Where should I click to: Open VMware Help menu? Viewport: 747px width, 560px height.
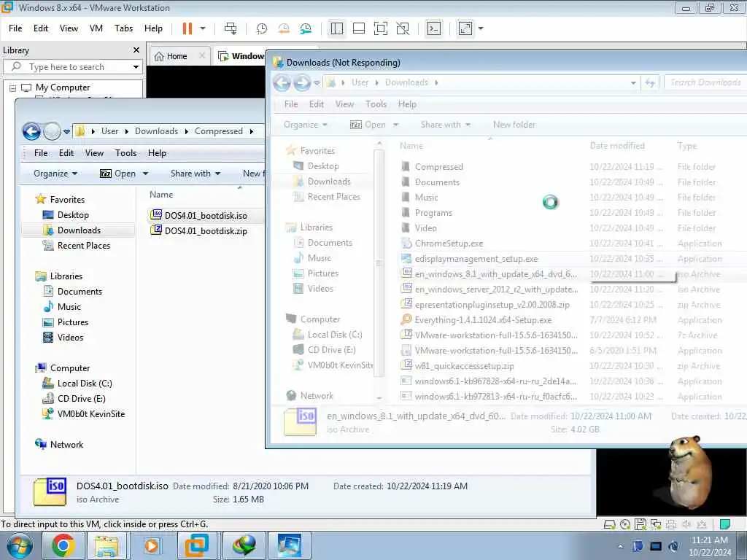click(x=153, y=28)
